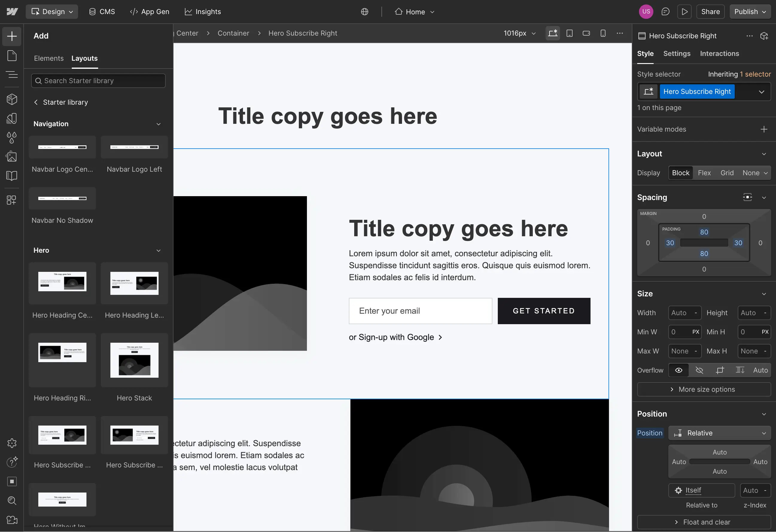Open the Components panel
The image size is (776, 532).
pos(11,99)
